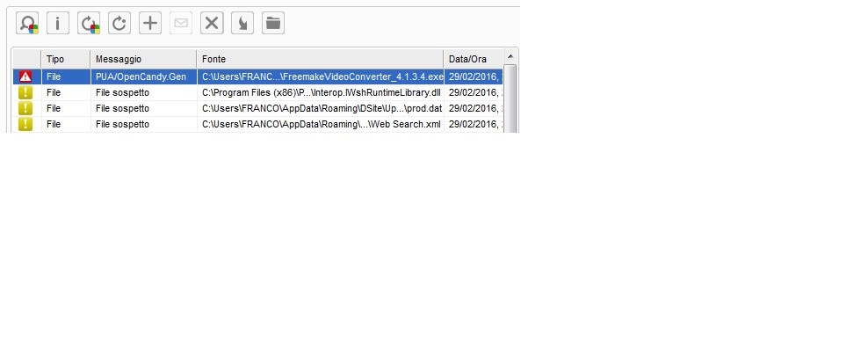
Task: Sort by the Messaggio column header
Action: coord(143,59)
